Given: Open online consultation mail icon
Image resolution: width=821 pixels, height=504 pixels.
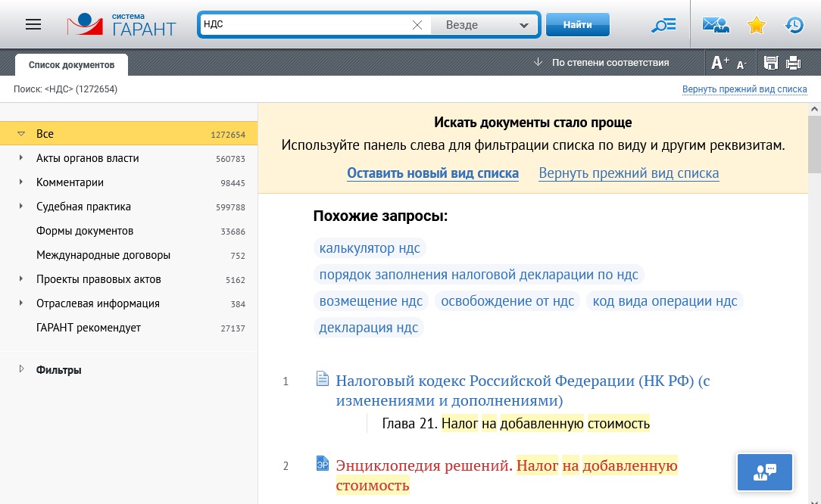Looking at the screenshot, I should (716, 25).
